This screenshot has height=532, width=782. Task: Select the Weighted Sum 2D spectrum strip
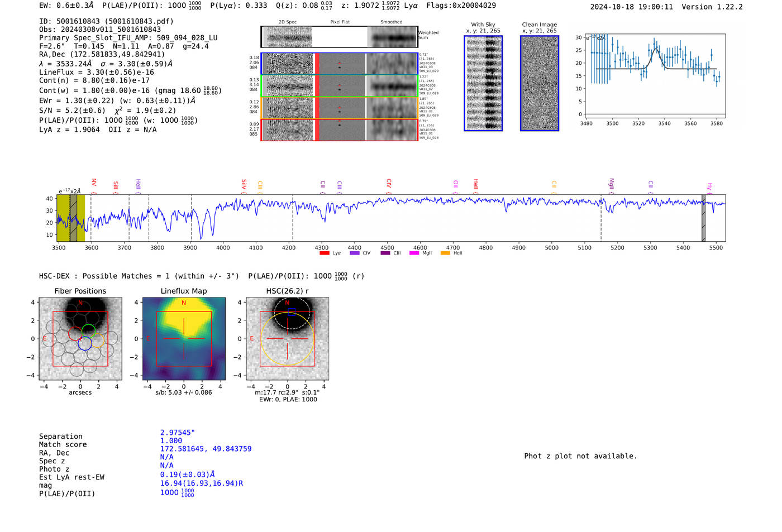[x=340, y=37]
